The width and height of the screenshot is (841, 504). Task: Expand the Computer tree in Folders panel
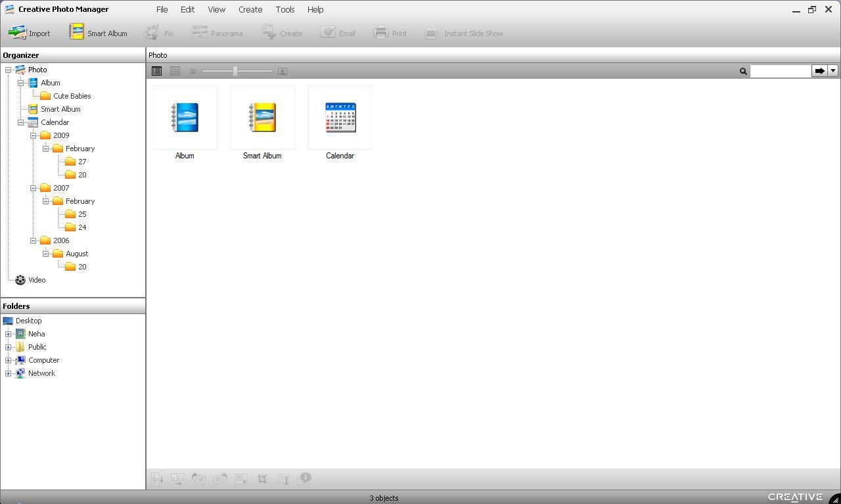[8, 360]
